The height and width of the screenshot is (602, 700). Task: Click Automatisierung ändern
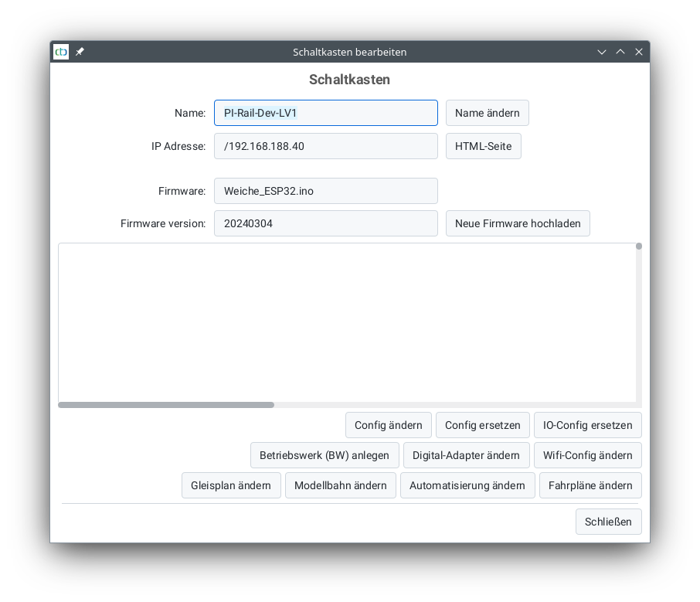pyautogui.click(x=467, y=485)
